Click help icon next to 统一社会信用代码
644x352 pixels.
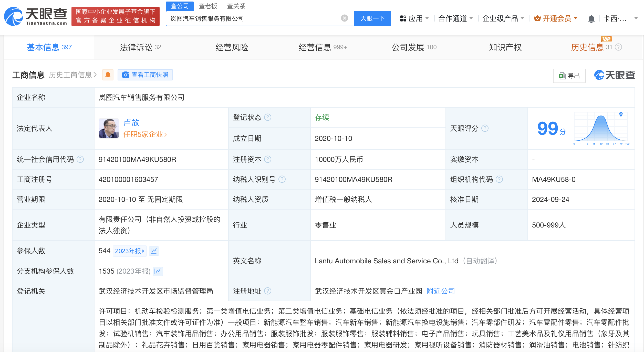coord(80,159)
